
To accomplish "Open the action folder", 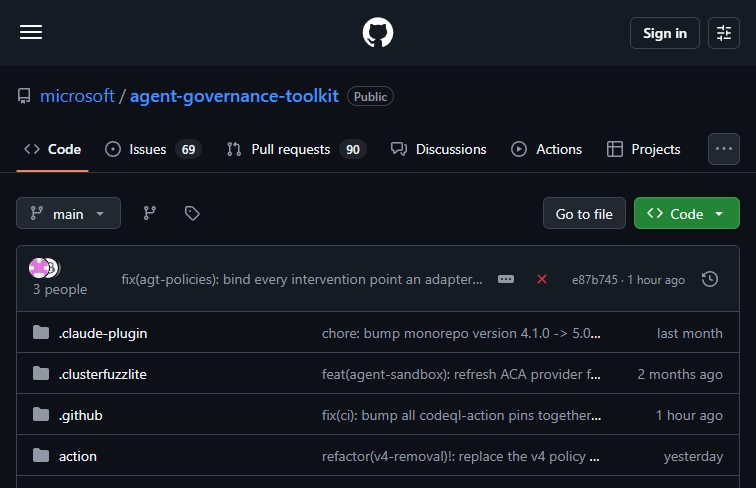I will (x=78, y=457).
